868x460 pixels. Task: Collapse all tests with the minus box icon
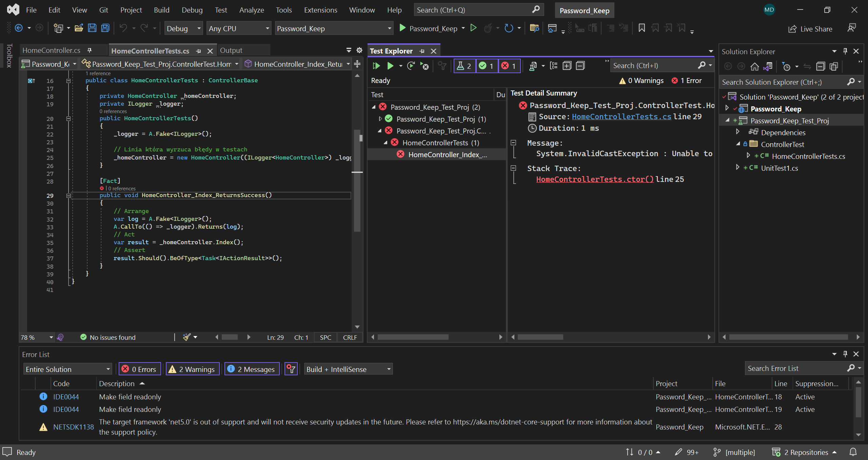(580, 66)
